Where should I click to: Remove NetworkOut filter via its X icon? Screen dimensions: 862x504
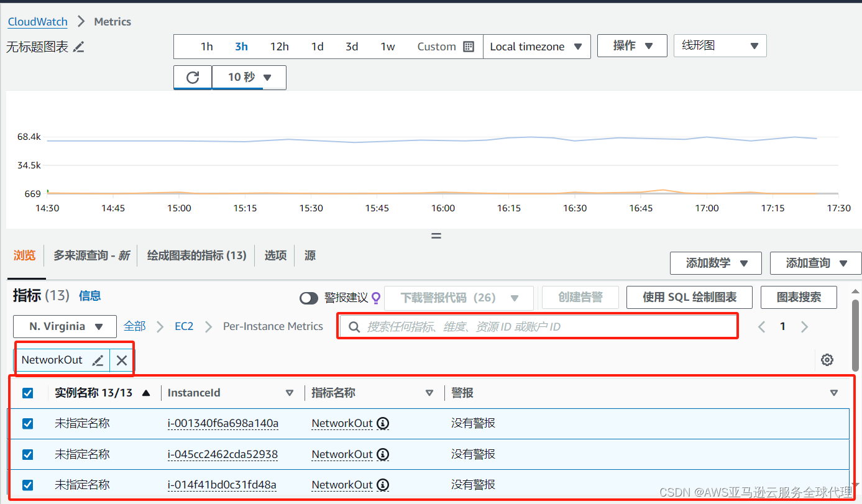[x=121, y=359]
